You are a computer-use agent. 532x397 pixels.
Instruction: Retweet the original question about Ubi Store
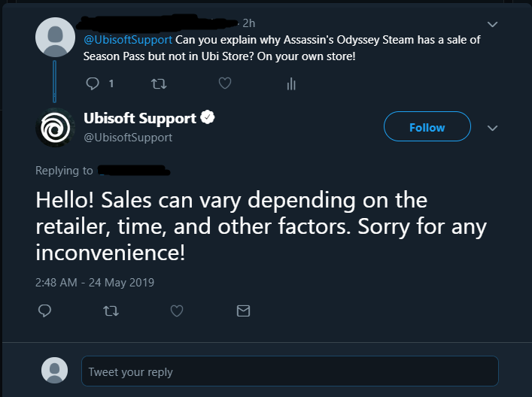[x=159, y=83]
